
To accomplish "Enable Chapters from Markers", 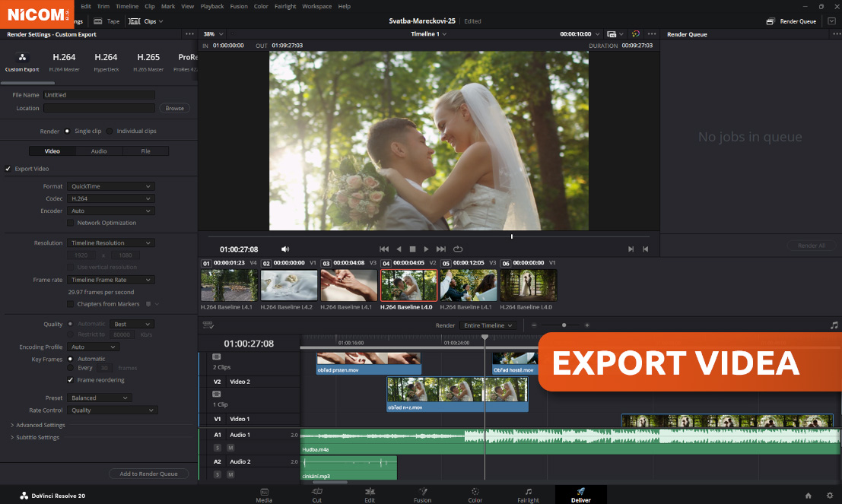I will click(x=70, y=304).
